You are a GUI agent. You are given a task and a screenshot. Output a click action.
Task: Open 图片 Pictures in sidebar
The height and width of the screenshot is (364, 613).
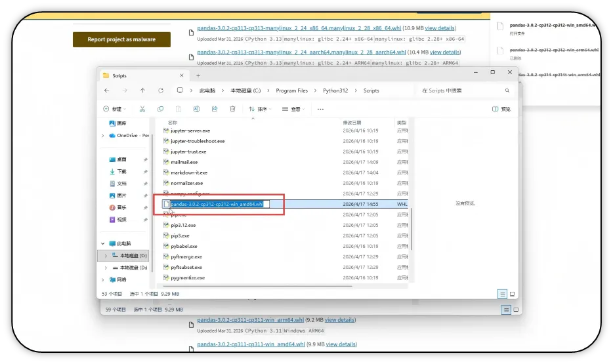pos(117,195)
